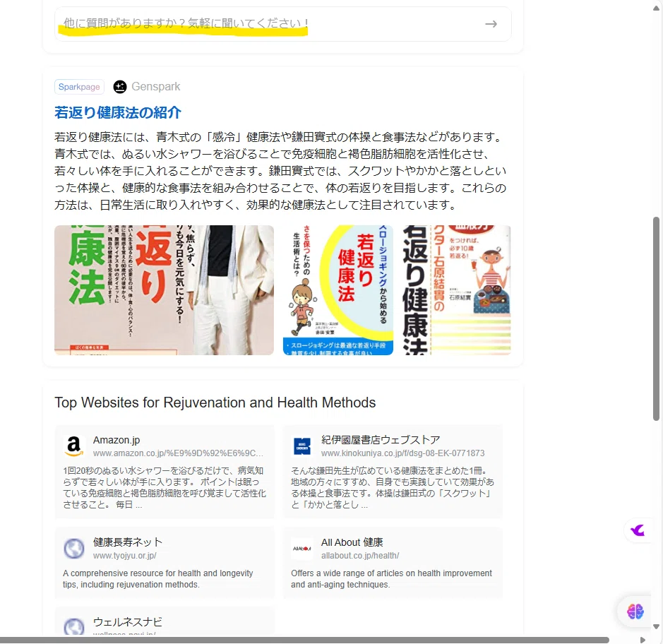Open the 石原結實 book cover thumbnail
Viewport: 663px width, 644px height.
click(x=457, y=290)
